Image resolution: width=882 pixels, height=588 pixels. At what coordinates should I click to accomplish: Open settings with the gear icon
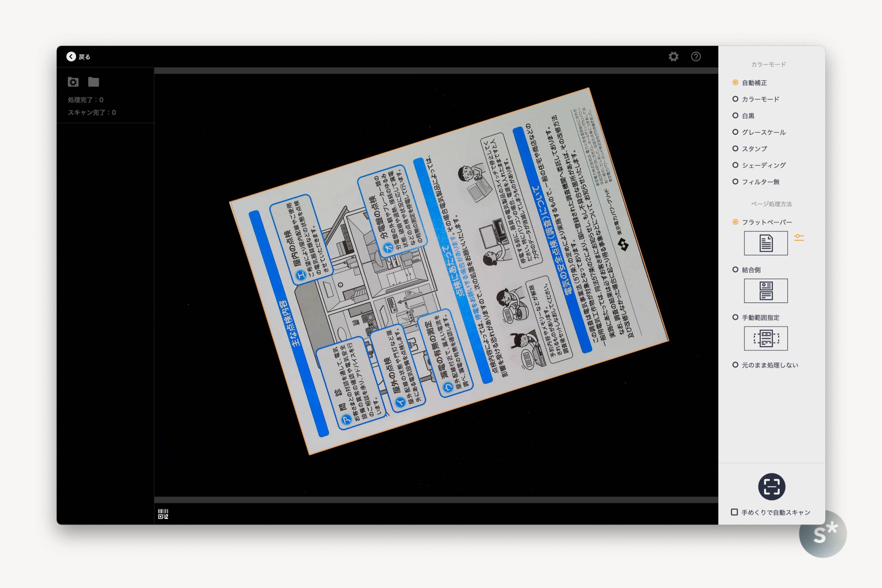pos(674,56)
